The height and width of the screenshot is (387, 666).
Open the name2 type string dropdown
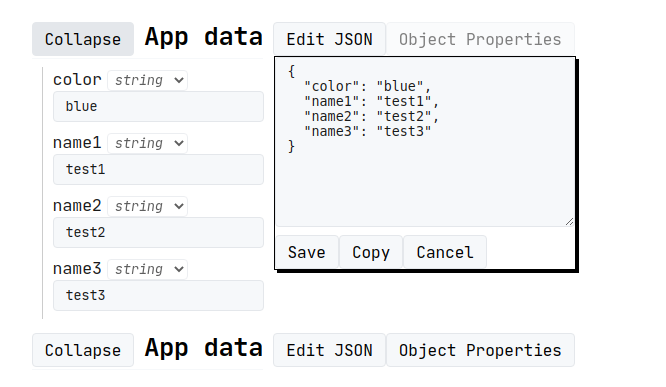coord(147,206)
